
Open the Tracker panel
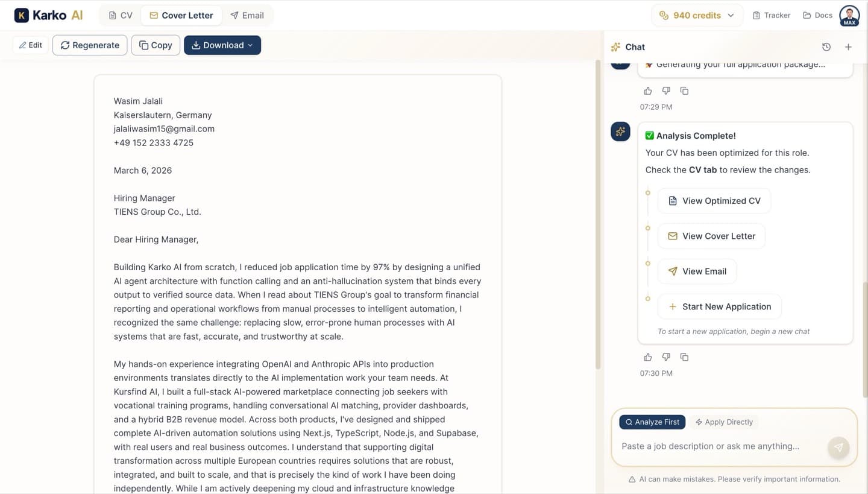772,15
